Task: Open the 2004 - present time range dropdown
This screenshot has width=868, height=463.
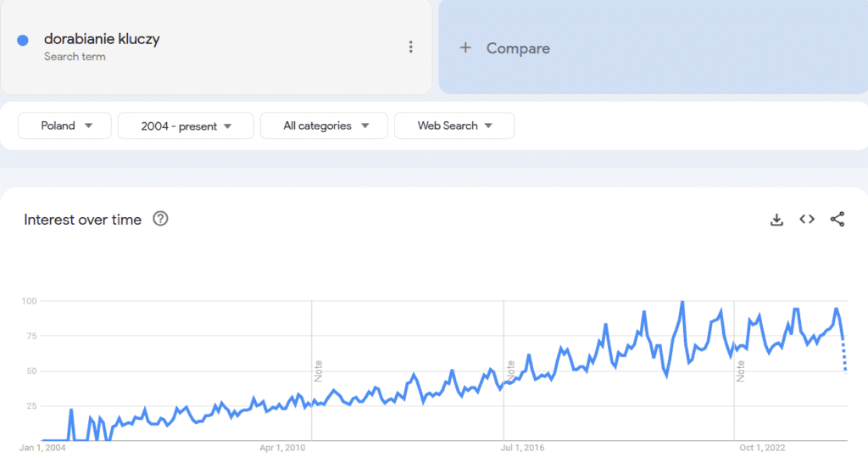Action: coord(186,126)
